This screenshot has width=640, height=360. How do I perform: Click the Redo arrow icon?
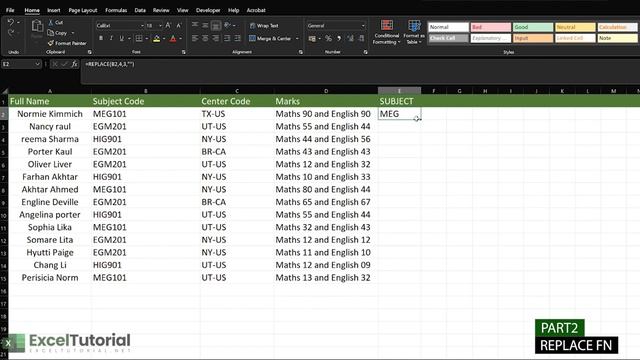pos(11,33)
